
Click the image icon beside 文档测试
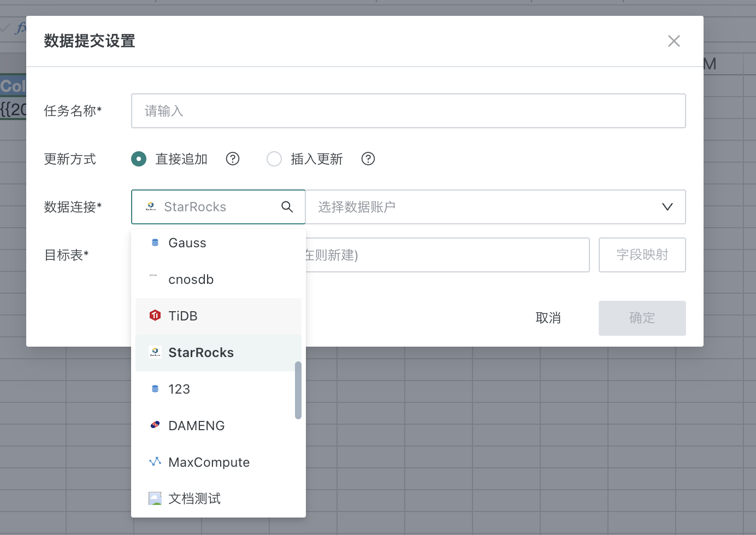point(155,498)
